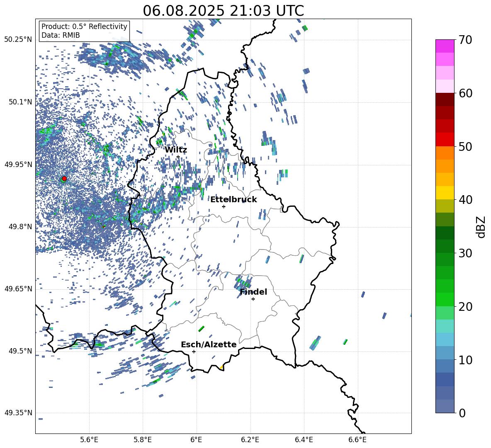The height and width of the screenshot is (448, 491).
Task: Click the 5.6°E longitude label
Action: (x=89, y=440)
